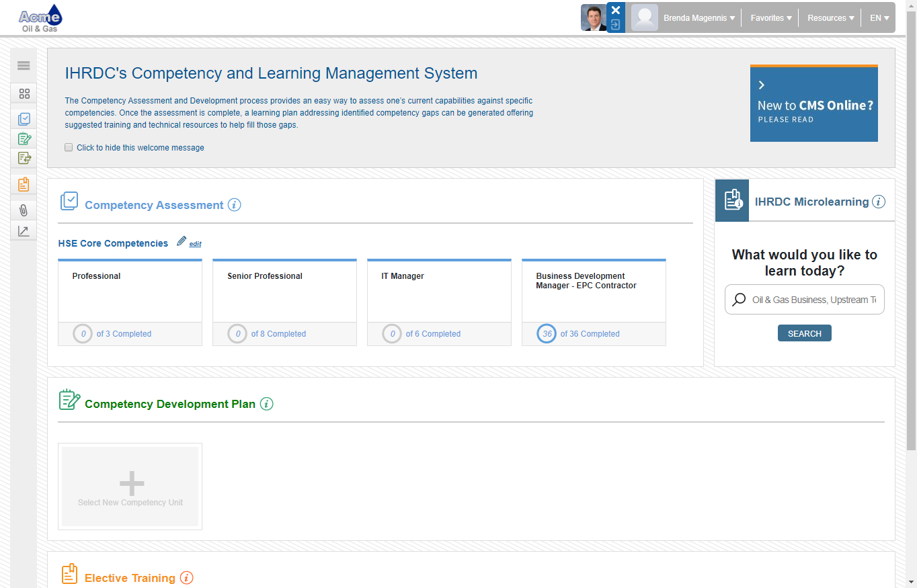This screenshot has width=917, height=588.
Task: Click the arrow on New to CMS Online banner
Action: click(x=762, y=85)
